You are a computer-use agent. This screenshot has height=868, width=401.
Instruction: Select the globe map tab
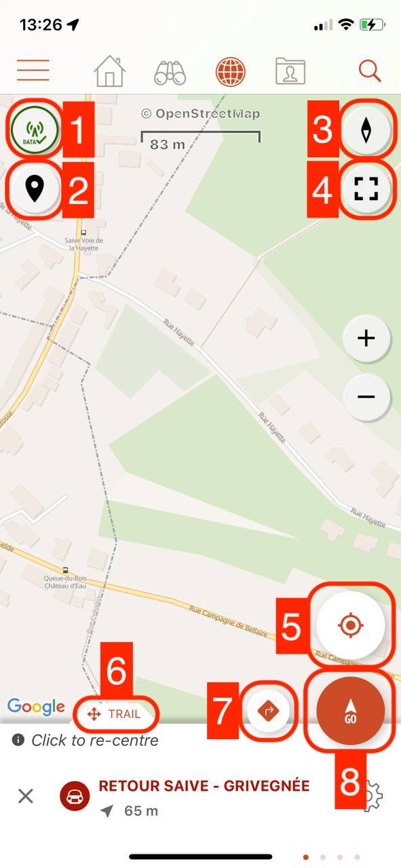coord(231,71)
